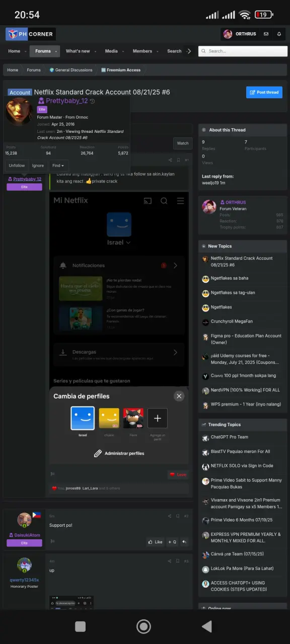Bookmark post #3 by qwerty12345x
290x644 pixels.
pos(177,561)
